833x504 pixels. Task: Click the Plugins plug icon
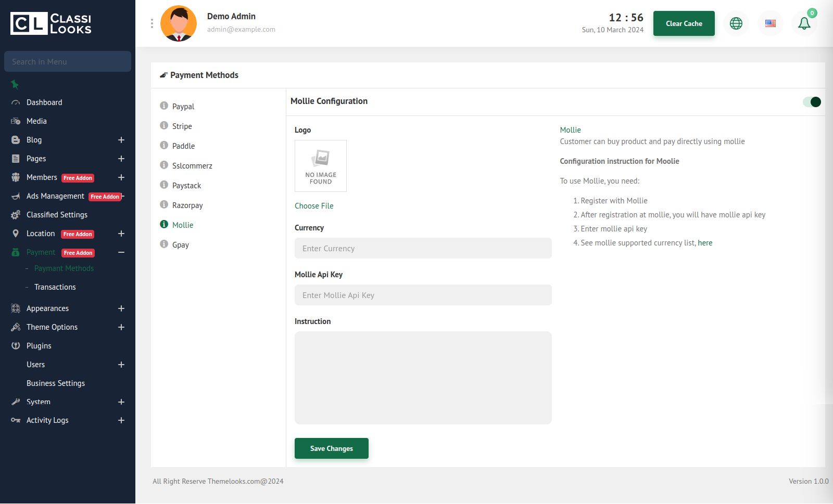[x=16, y=346]
